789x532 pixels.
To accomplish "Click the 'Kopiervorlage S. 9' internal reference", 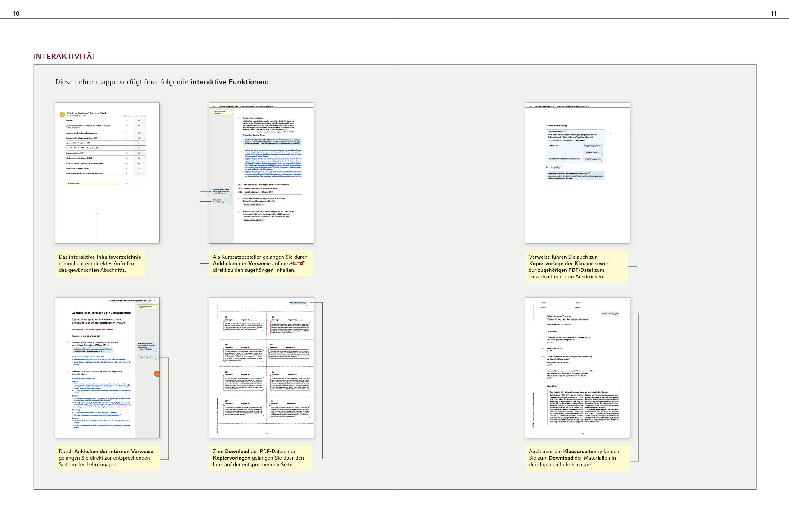I will 145,357.
